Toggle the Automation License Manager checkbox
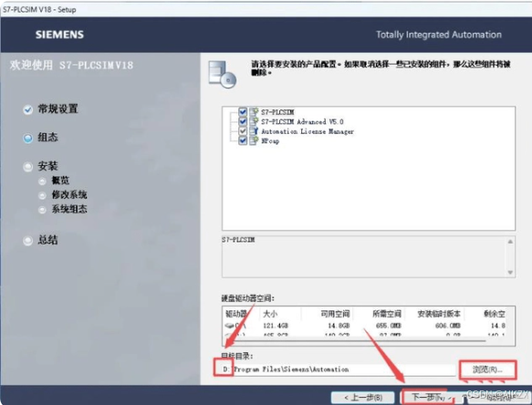This screenshot has width=532, height=405. click(243, 131)
